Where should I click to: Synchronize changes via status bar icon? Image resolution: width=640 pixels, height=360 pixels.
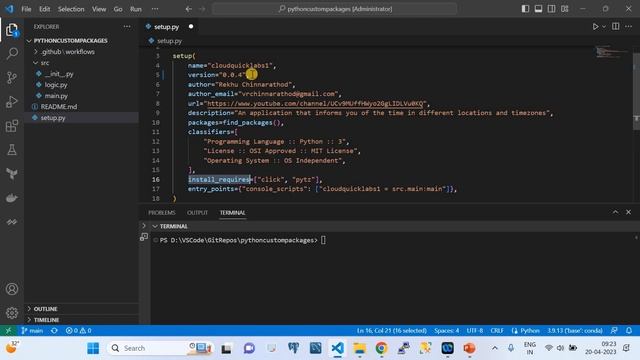pyautogui.click(x=54, y=331)
